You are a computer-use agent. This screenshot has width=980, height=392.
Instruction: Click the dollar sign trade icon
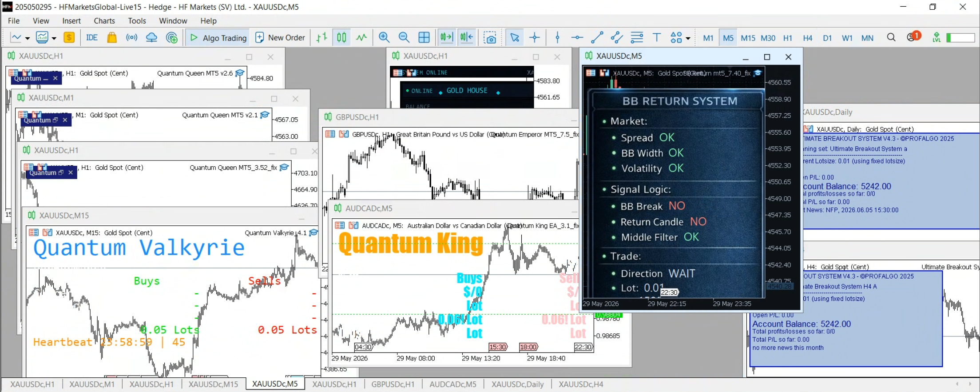[x=69, y=38]
